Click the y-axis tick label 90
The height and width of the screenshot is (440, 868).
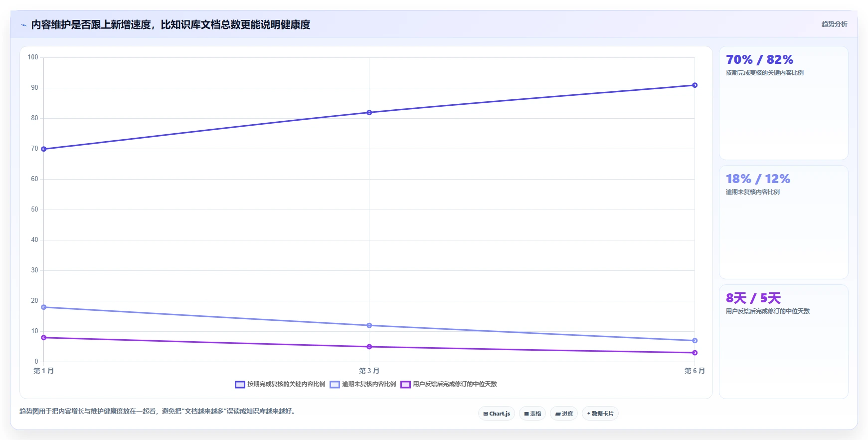pyautogui.click(x=34, y=88)
